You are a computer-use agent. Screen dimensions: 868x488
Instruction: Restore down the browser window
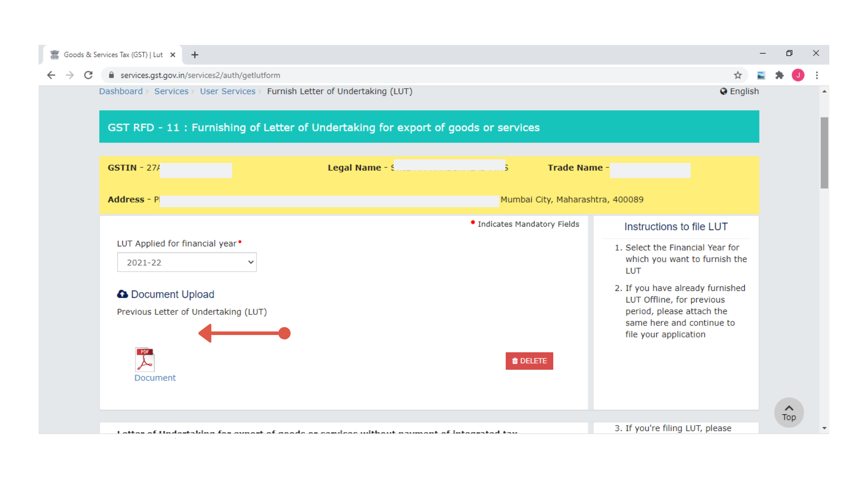pos(789,53)
